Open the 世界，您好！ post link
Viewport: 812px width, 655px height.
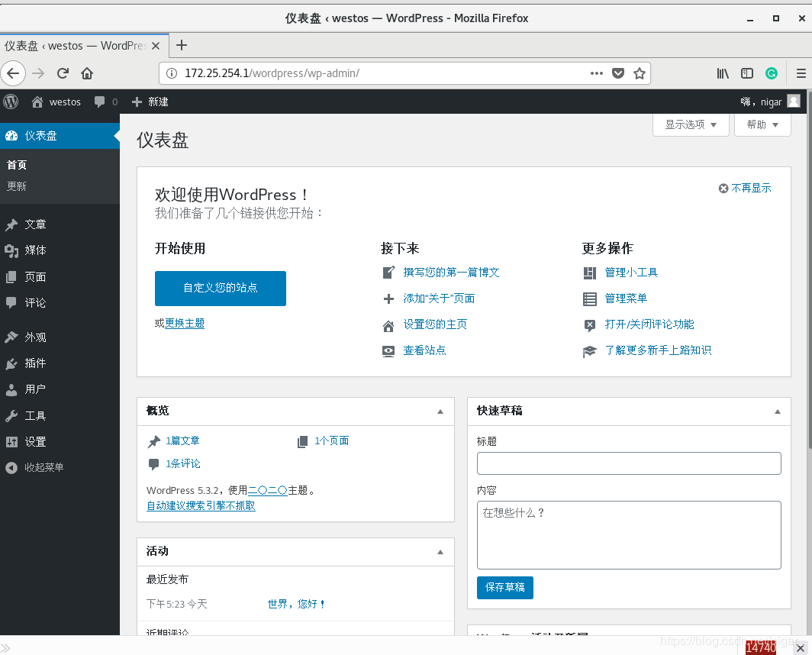tap(295, 604)
